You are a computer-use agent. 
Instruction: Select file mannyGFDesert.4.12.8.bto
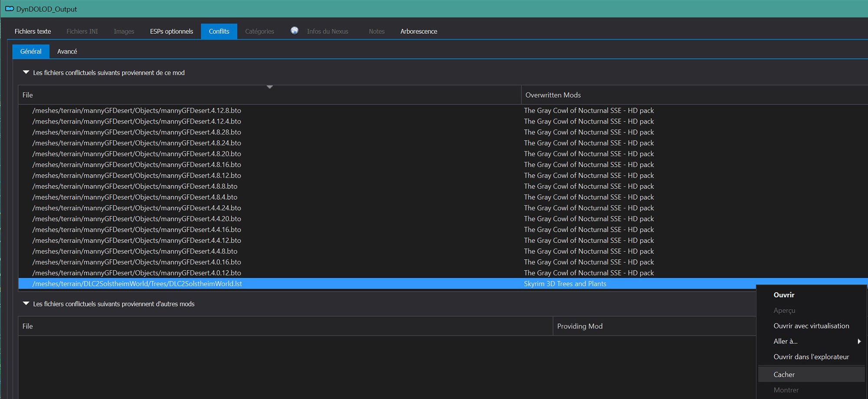tap(137, 110)
